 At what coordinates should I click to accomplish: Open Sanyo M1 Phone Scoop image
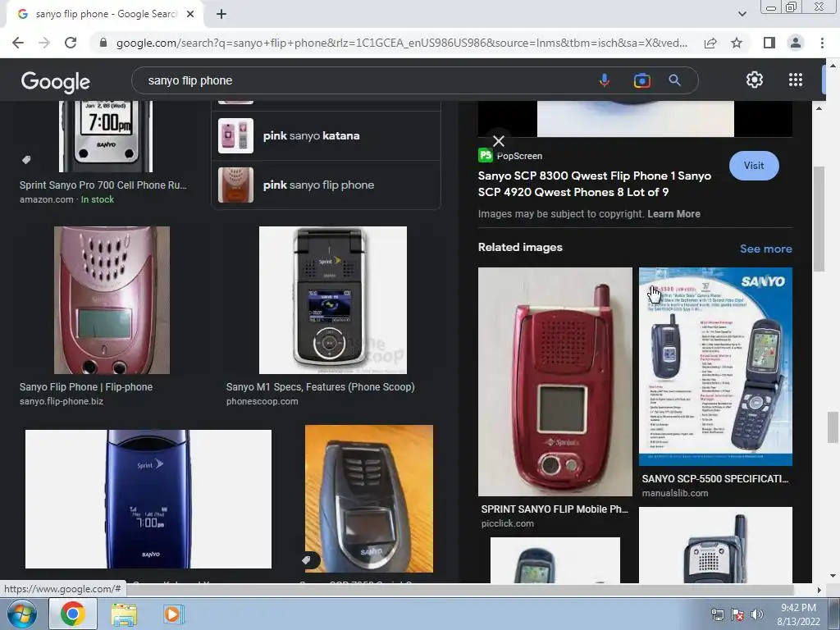pyautogui.click(x=333, y=300)
